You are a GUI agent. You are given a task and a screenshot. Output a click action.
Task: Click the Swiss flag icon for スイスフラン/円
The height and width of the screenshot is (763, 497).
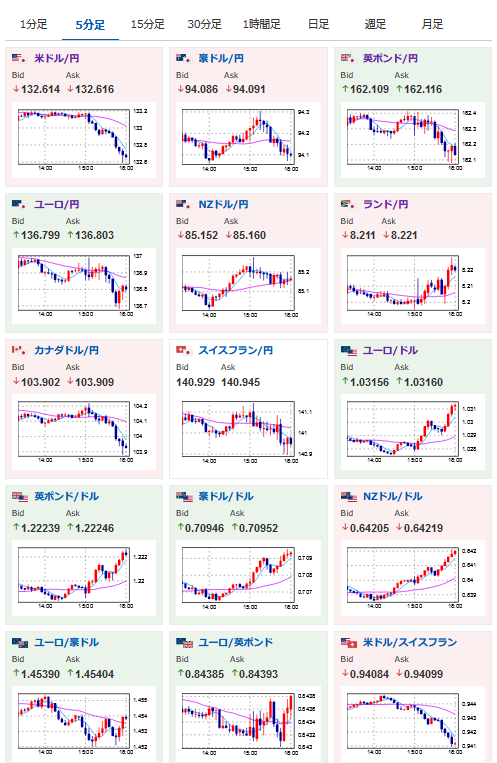(x=183, y=350)
